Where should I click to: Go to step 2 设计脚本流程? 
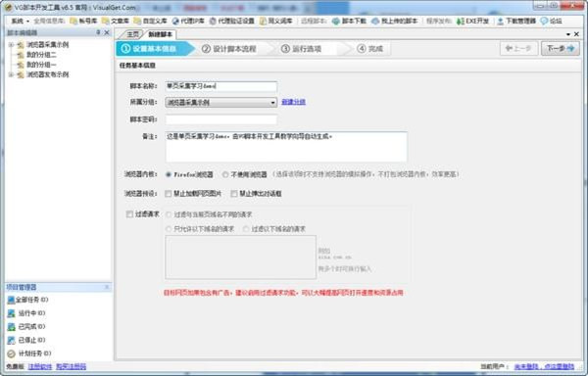pyautogui.click(x=228, y=49)
